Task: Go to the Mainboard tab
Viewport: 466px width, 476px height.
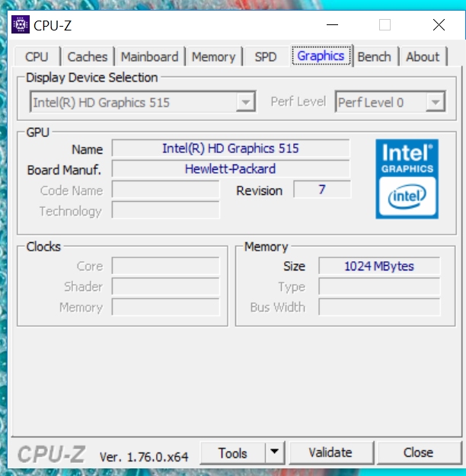Action: pos(150,57)
